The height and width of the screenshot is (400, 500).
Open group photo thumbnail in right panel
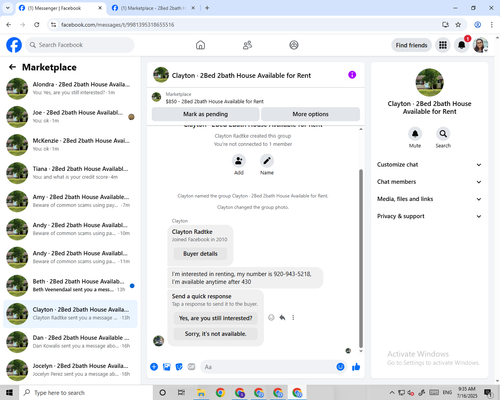pos(429,82)
